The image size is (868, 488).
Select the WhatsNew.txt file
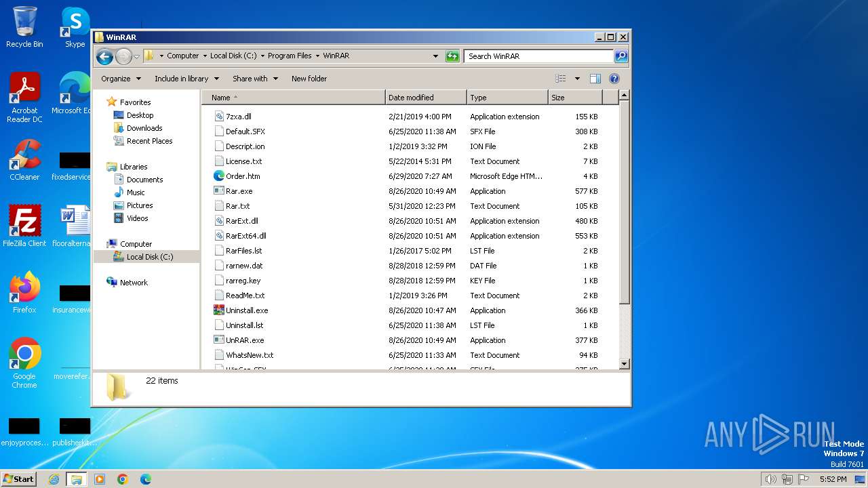[x=250, y=355]
